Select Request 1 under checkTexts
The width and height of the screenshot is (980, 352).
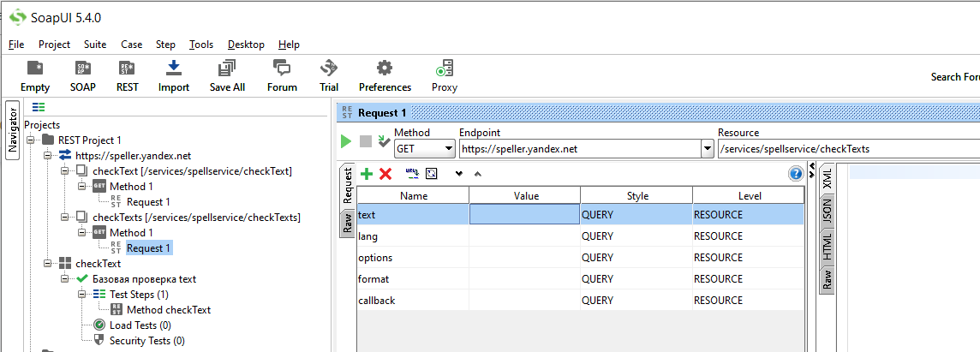click(149, 248)
